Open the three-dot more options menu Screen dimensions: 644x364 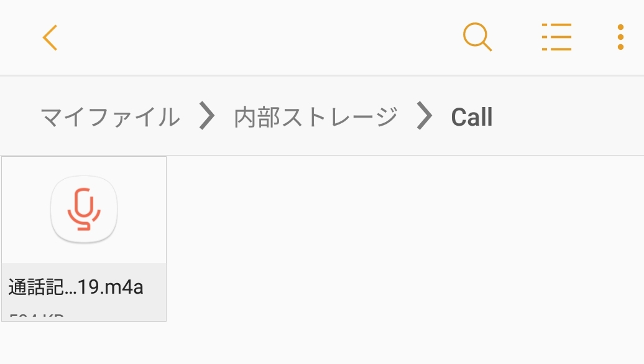click(x=620, y=37)
